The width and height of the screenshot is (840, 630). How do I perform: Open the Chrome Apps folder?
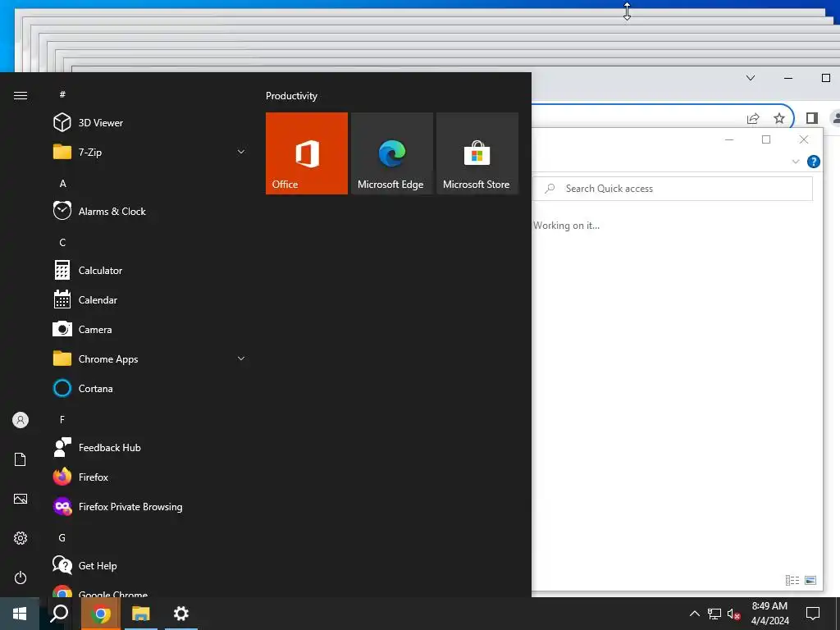[x=150, y=359]
